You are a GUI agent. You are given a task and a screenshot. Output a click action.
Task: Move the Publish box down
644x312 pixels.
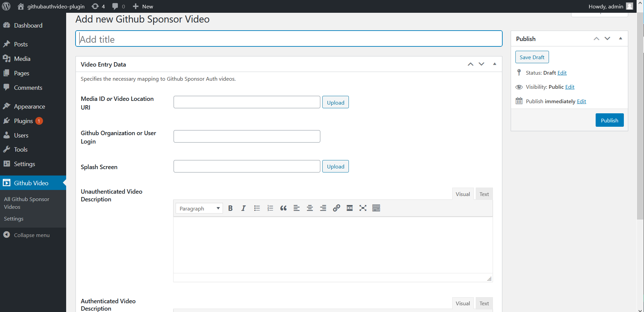coord(607,39)
